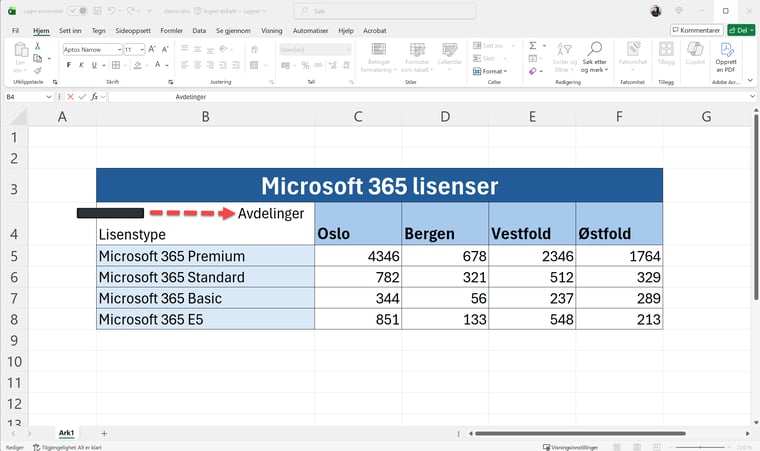Add a new sheet with the plus button
This screenshot has width=760, height=451.
pyautogui.click(x=104, y=433)
